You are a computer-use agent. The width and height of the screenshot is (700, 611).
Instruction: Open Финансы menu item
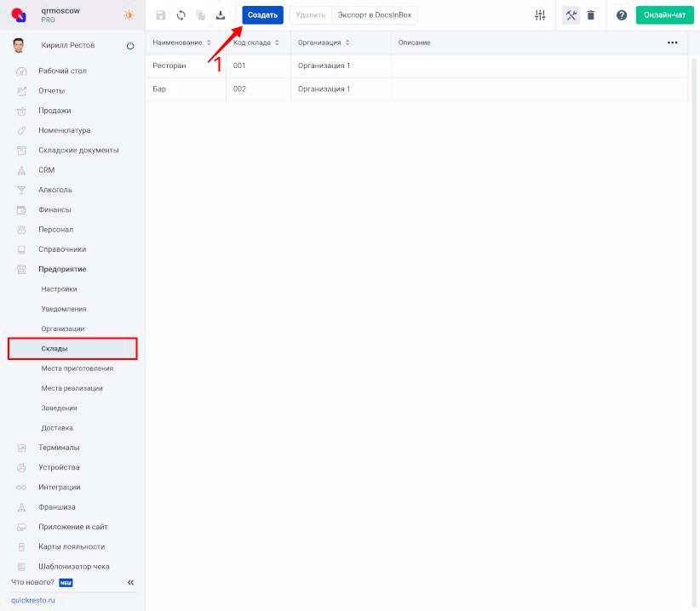coord(55,209)
